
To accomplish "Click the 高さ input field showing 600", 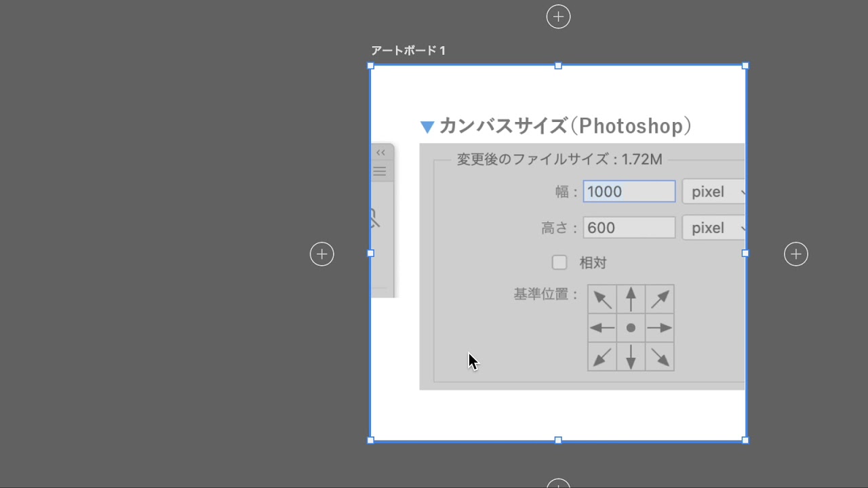I will tap(629, 228).
